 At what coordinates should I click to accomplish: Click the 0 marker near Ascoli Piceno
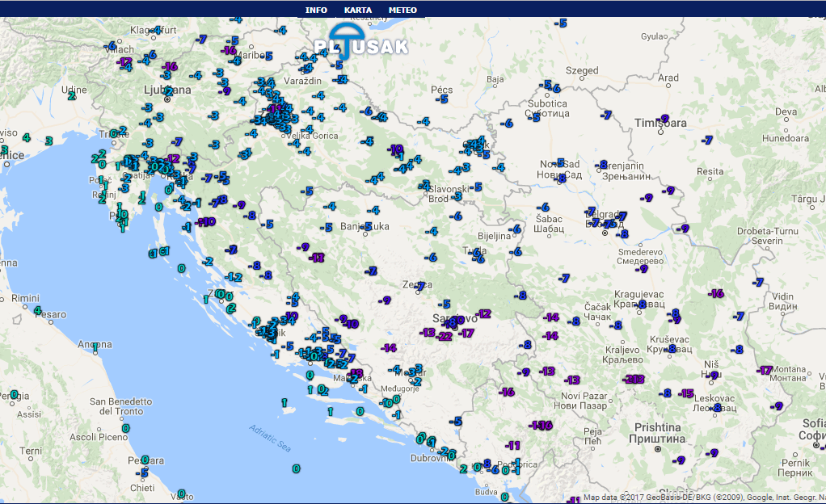click(x=125, y=428)
